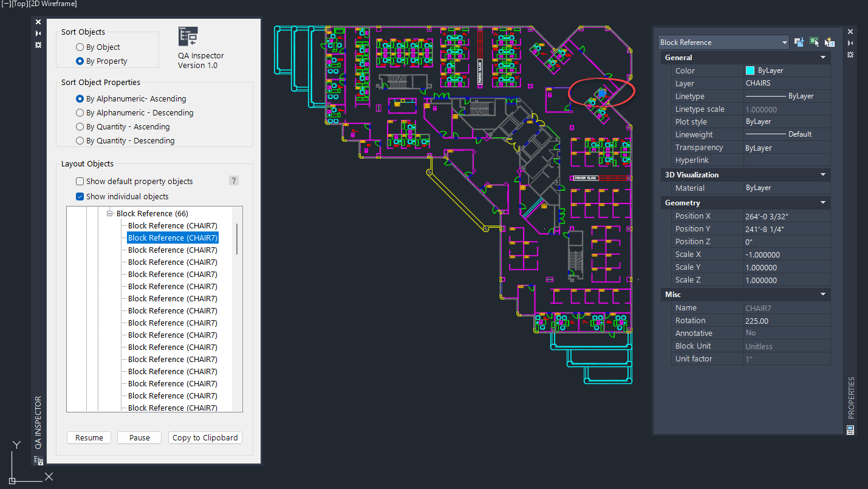Open the QA Inspector palette settings gear
Screen dimensions: 868x489
click(x=38, y=45)
